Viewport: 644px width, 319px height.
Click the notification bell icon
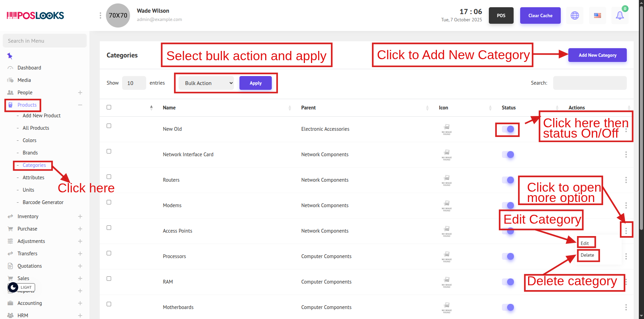click(x=620, y=15)
